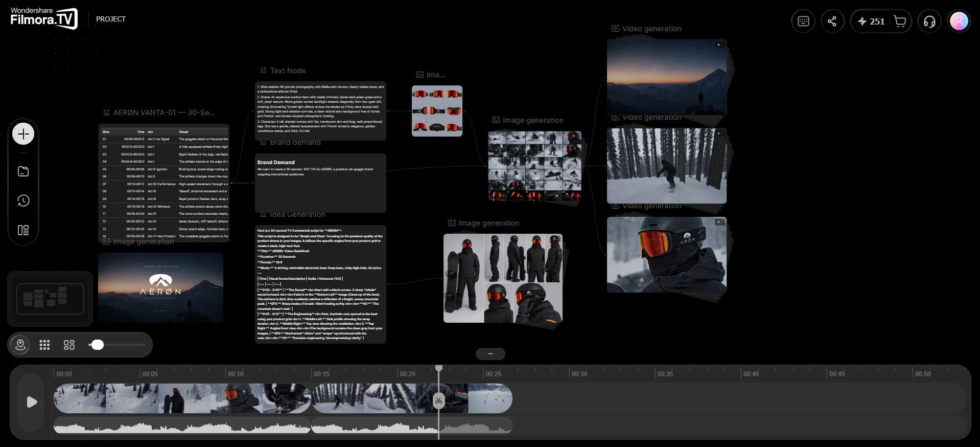Viewport: 980px width, 447px height.
Task: Click the locate position pin icon
Action: pyautogui.click(x=20, y=345)
